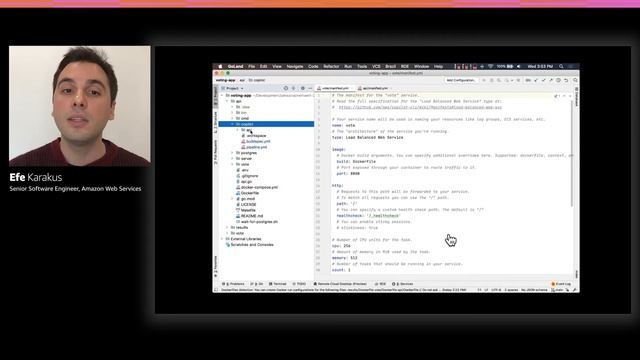Open Spotlight search in menu bar
This screenshot has width=640, height=360.
click(x=561, y=66)
